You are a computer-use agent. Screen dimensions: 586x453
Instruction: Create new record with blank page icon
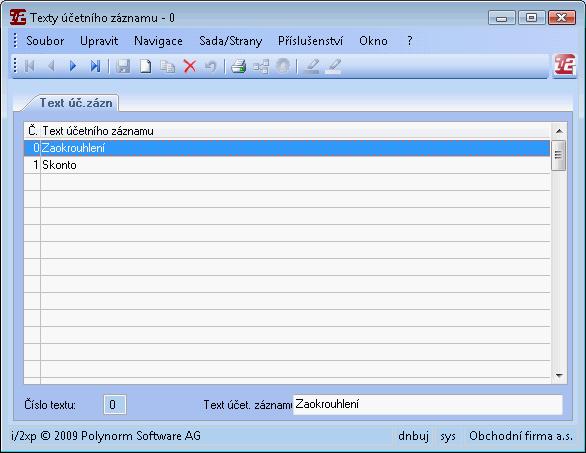[x=145, y=66]
